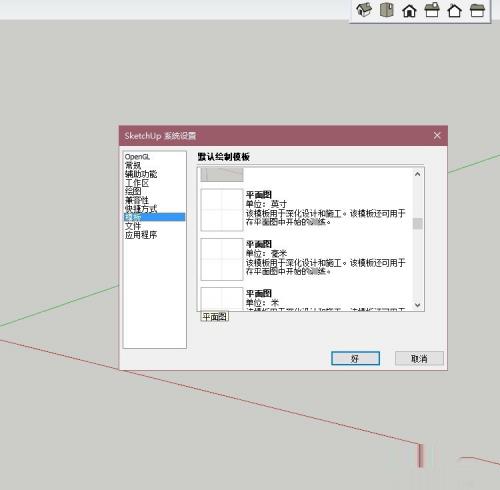Click thumbnail of the 毫米 平面图 template

tap(222, 259)
